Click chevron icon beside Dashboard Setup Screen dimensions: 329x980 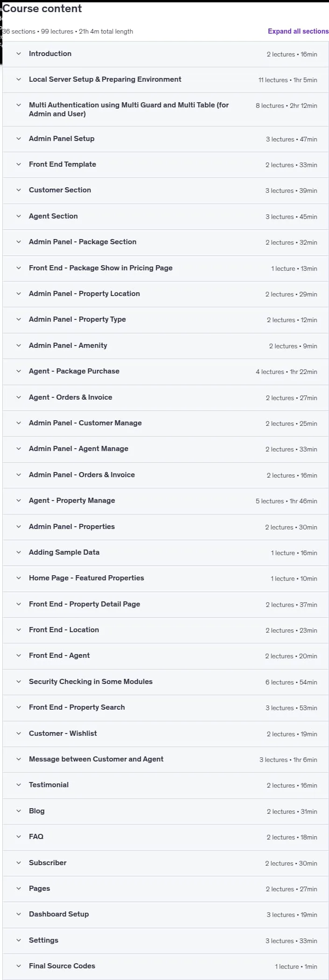coord(19,914)
